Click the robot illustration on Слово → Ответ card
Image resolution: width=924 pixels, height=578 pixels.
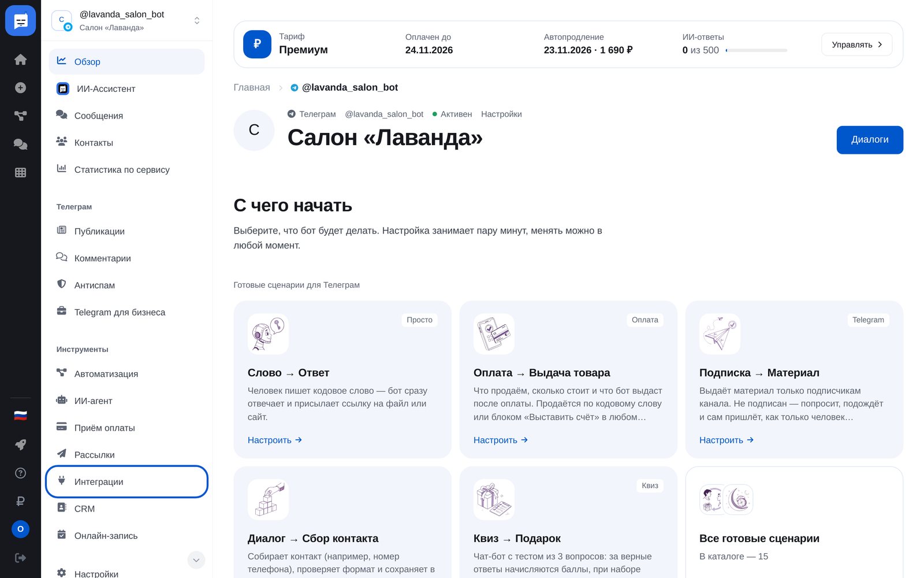coord(268,334)
